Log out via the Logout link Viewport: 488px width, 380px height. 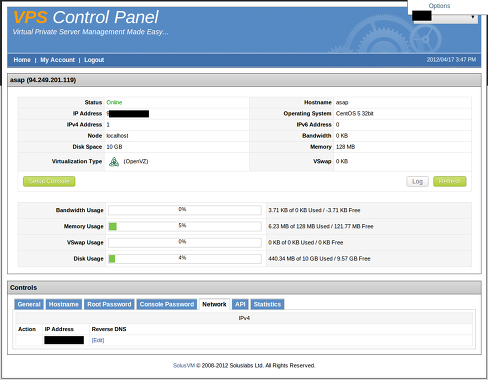tap(94, 60)
